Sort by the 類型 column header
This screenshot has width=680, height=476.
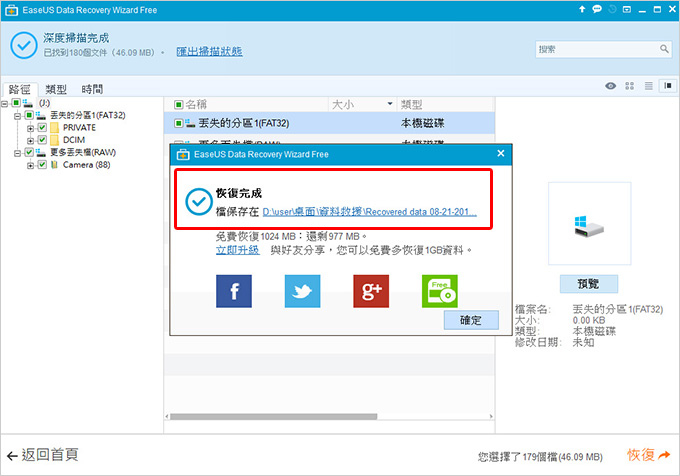pos(411,104)
